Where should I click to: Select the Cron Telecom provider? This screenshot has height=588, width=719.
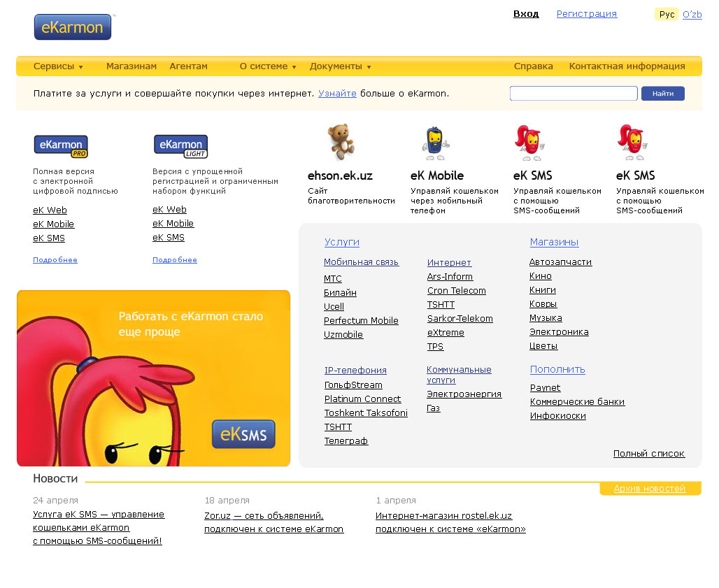point(456,291)
